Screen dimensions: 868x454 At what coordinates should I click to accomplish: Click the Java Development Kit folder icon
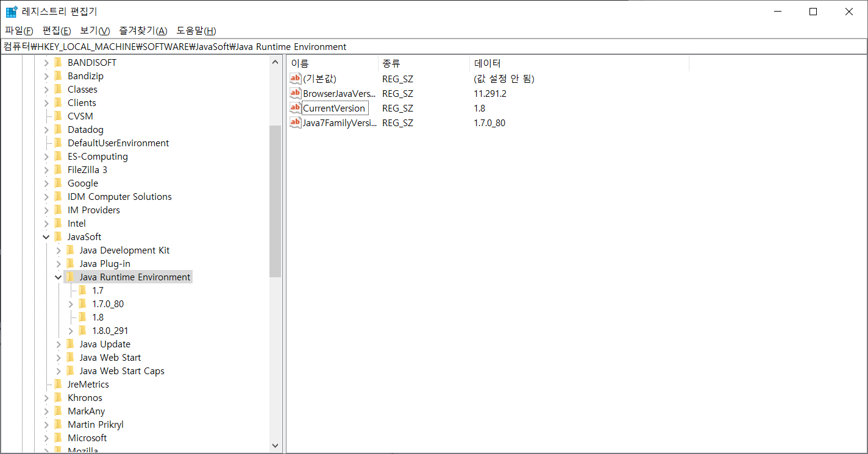point(71,250)
